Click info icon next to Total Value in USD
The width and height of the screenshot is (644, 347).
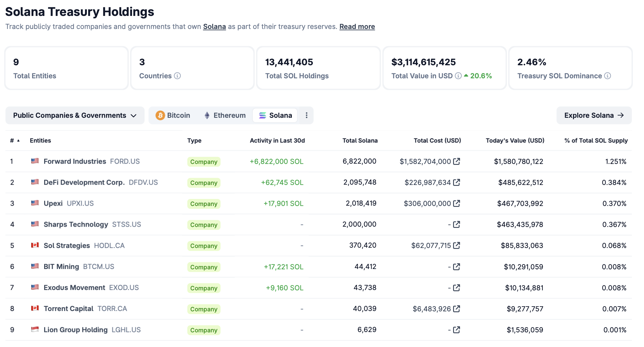(458, 76)
